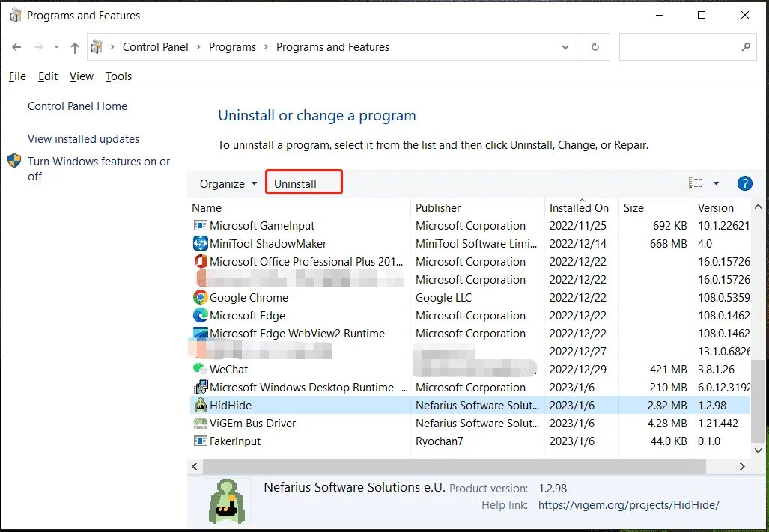
Task: Select the Edge WebView2 Runtime icon
Action: click(x=200, y=334)
